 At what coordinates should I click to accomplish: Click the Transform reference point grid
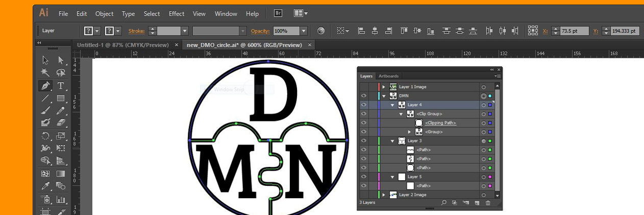(x=533, y=31)
